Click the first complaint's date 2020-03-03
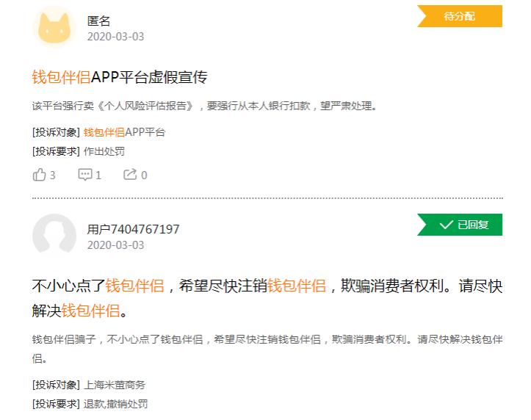Image resolution: width=531 pixels, height=420 pixels. tap(115, 37)
